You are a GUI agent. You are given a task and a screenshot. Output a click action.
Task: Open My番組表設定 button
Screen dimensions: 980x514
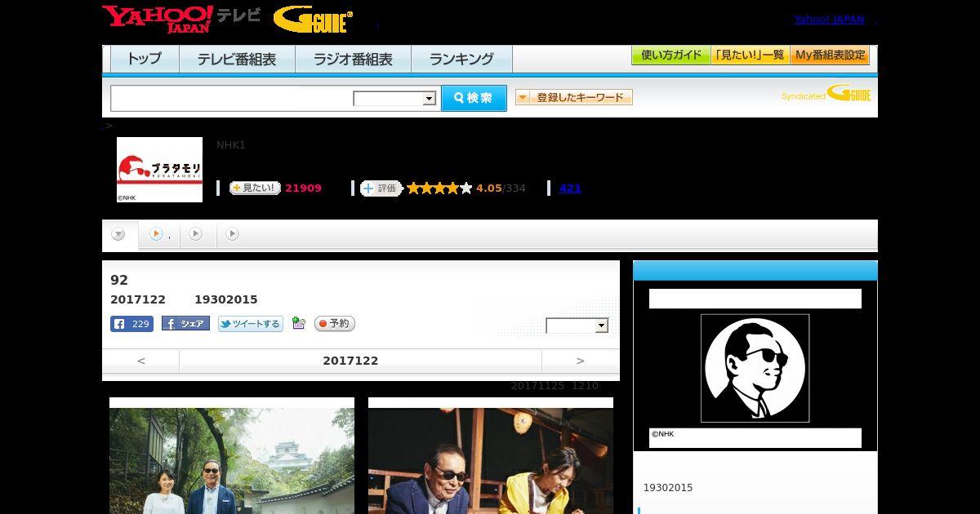830,55
